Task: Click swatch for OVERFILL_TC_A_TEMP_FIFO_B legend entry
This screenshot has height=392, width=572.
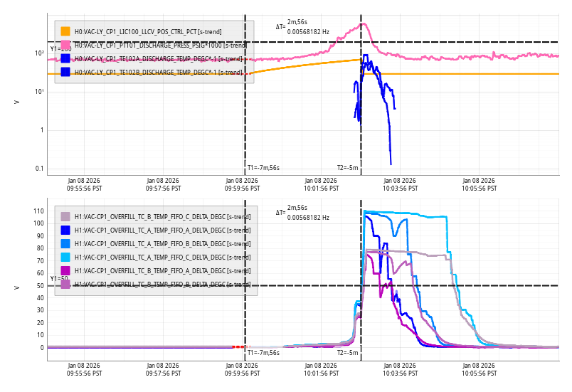Action: coord(65,243)
